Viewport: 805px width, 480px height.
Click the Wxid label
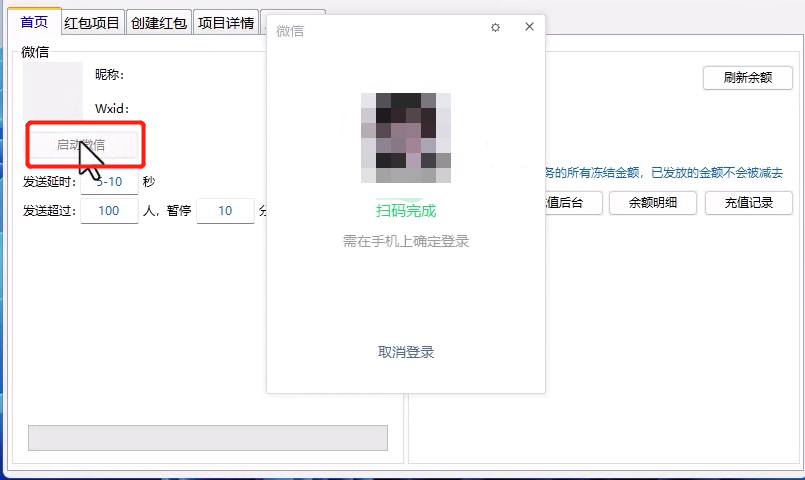coord(111,109)
